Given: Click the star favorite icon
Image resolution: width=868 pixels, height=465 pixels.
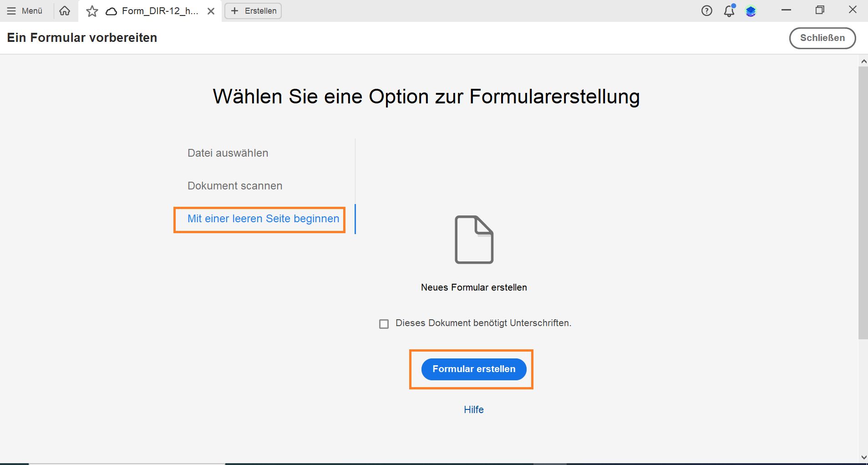Looking at the screenshot, I should (92, 10).
